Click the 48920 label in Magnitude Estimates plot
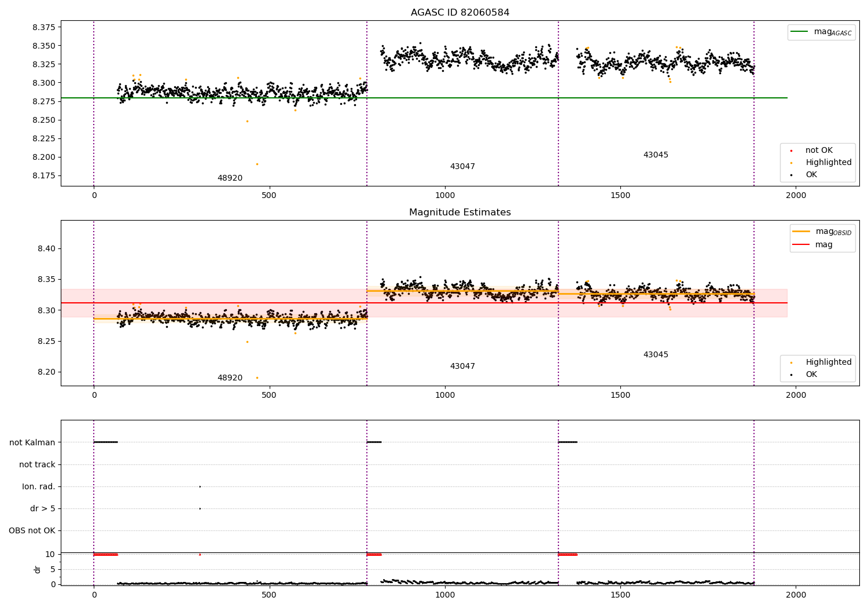The image size is (868, 608). tap(230, 378)
